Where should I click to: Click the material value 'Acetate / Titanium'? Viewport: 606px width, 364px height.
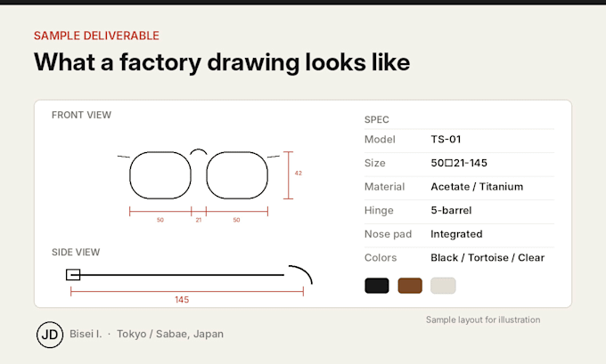[477, 187]
